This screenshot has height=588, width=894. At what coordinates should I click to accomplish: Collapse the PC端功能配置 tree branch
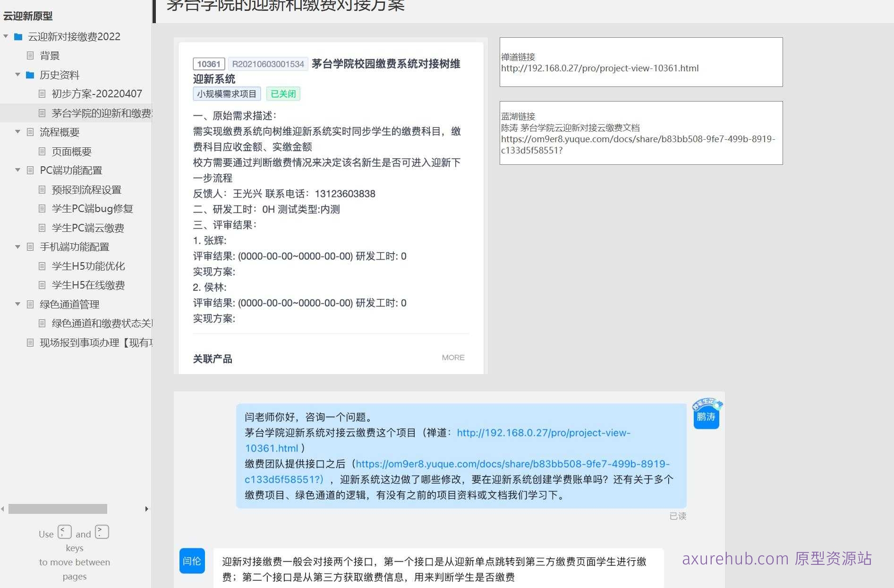[x=17, y=170]
